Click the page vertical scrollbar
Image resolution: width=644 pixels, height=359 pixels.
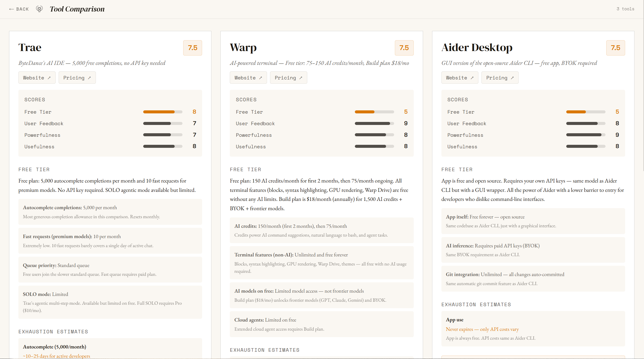643,85
